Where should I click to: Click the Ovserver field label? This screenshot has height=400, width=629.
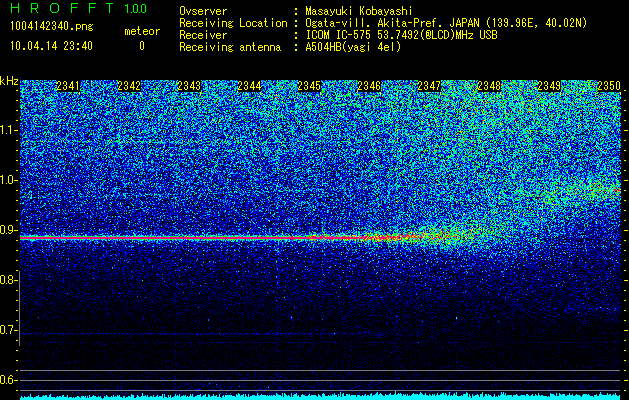pyautogui.click(x=203, y=11)
